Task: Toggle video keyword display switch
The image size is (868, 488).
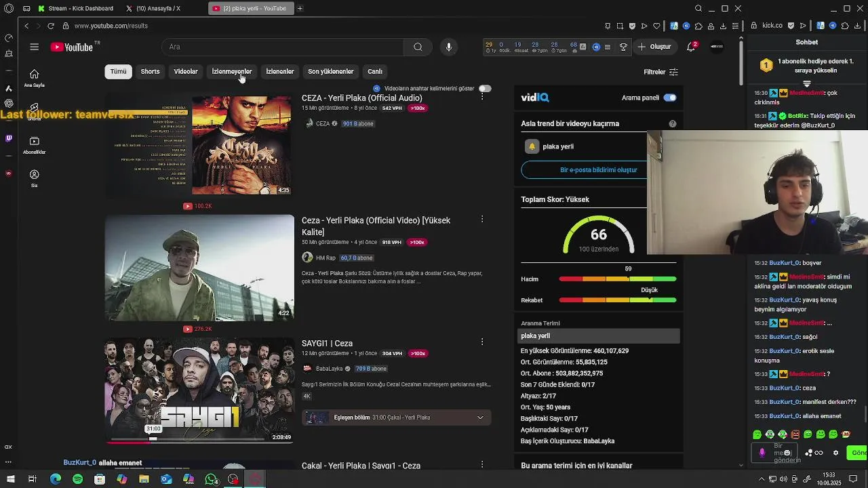Action: [485, 89]
